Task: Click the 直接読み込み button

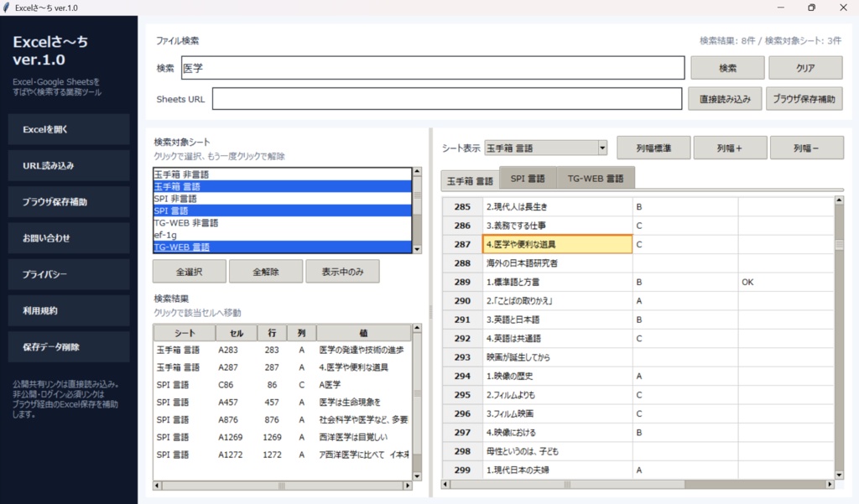Action: (725, 99)
